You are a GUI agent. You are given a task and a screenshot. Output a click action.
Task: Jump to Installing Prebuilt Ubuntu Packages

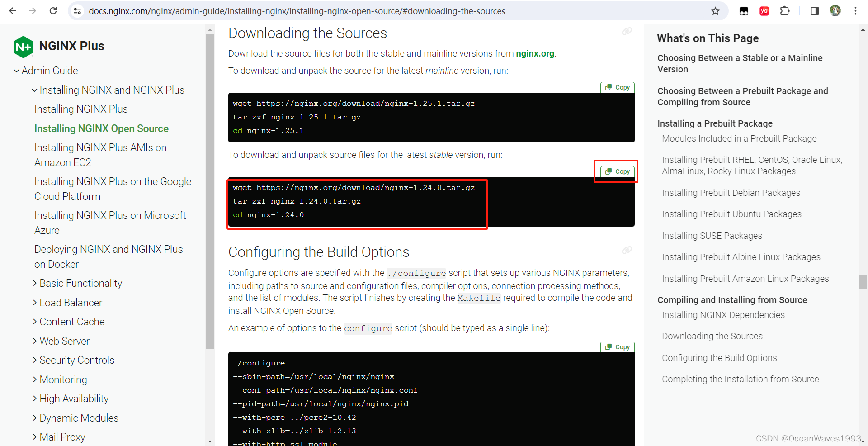pos(731,214)
